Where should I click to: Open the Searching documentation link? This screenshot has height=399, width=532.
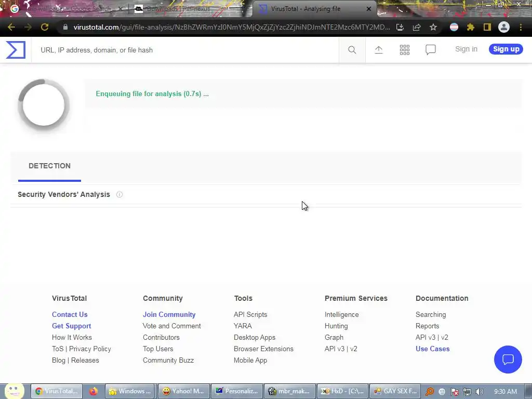431,314
